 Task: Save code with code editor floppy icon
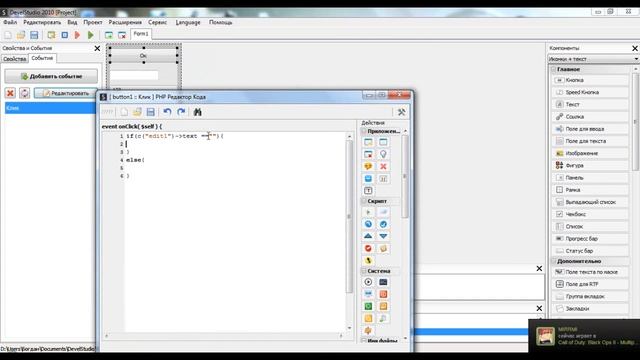click(151, 112)
